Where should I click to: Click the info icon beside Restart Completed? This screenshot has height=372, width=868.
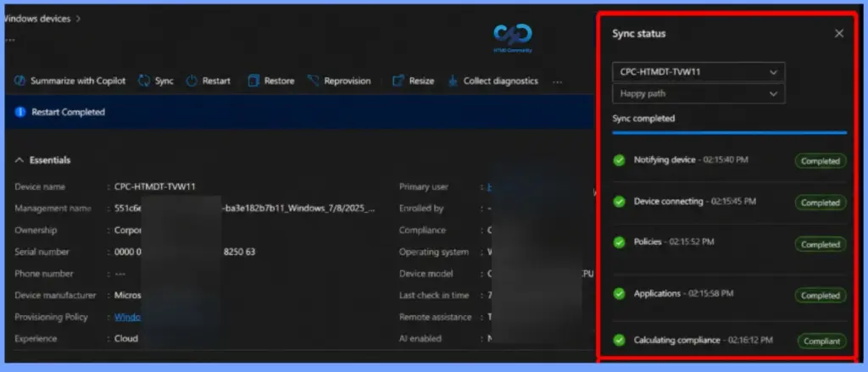click(x=20, y=112)
